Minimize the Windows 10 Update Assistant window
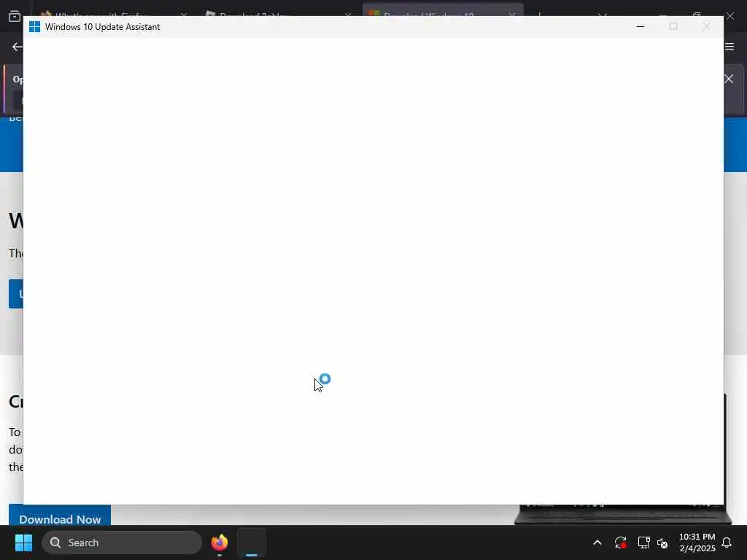The image size is (747, 560). (x=640, y=27)
